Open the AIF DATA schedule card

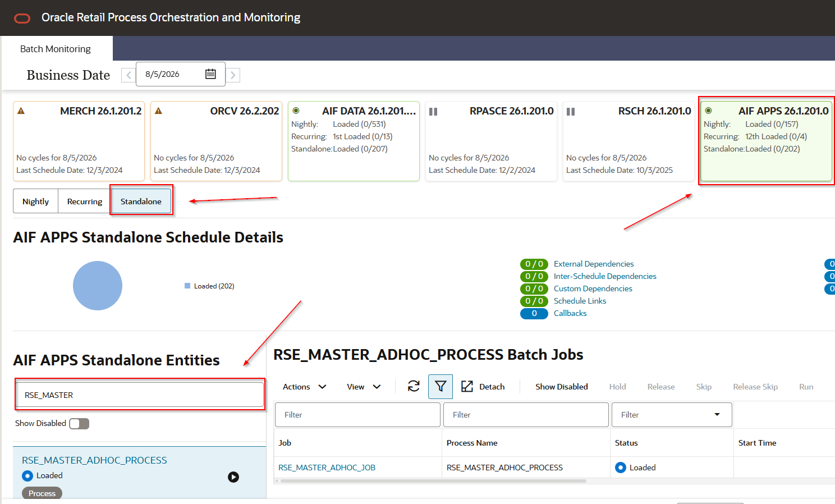pyautogui.click(x=354, y=141)
